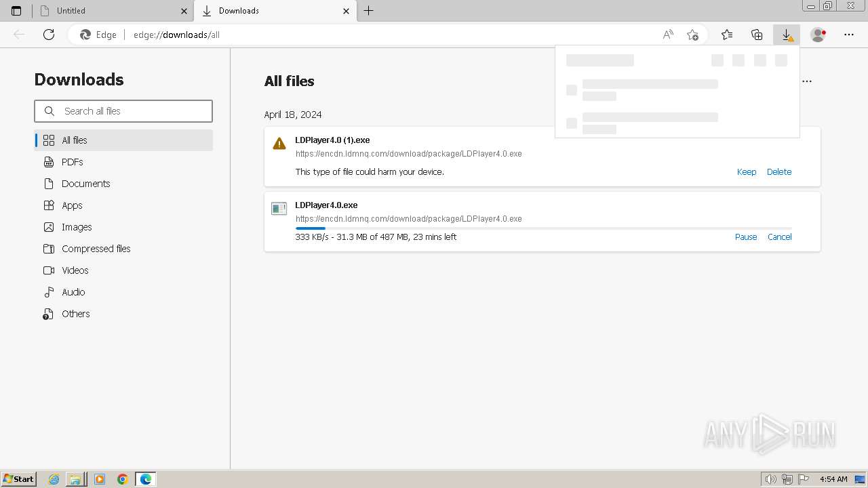868x488 pixels.
Task: Open a new tab with plus button
Action: point(368,11)
